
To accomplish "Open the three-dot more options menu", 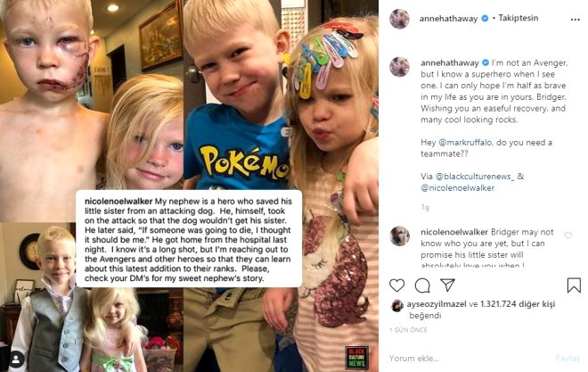I will click(x=576, y=20).
